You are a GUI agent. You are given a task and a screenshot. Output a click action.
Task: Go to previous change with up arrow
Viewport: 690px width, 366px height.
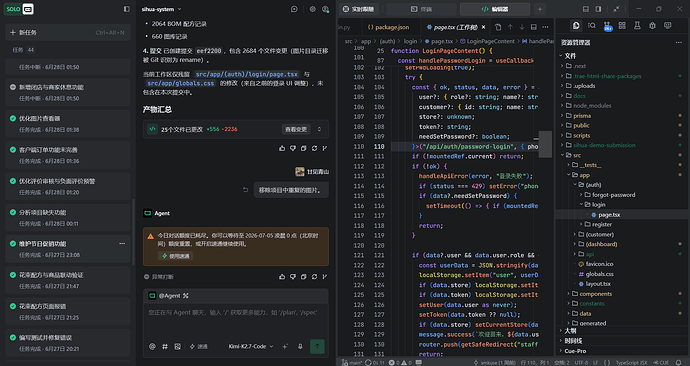coord(510,27)
